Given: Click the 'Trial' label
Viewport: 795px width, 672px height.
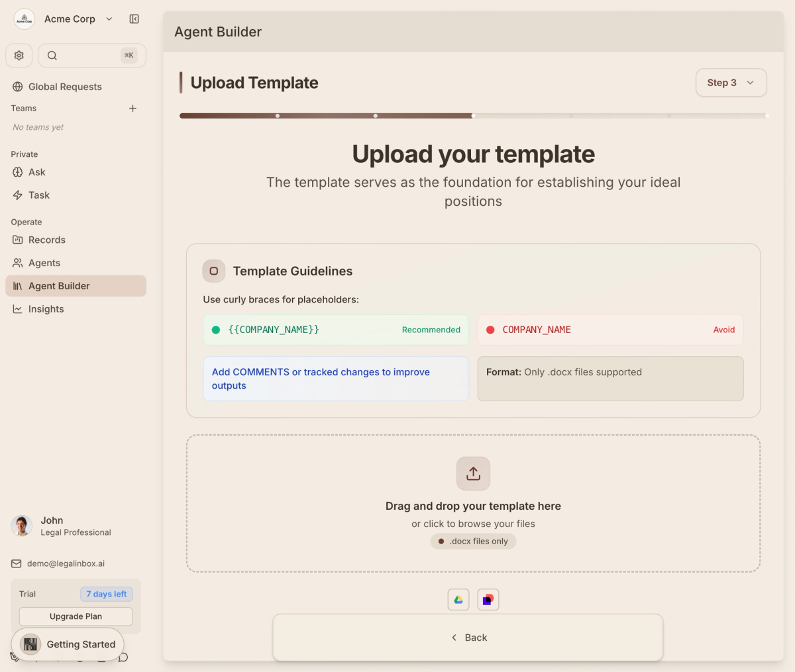Looking at the screenshot, I should [x=27, y=594].
